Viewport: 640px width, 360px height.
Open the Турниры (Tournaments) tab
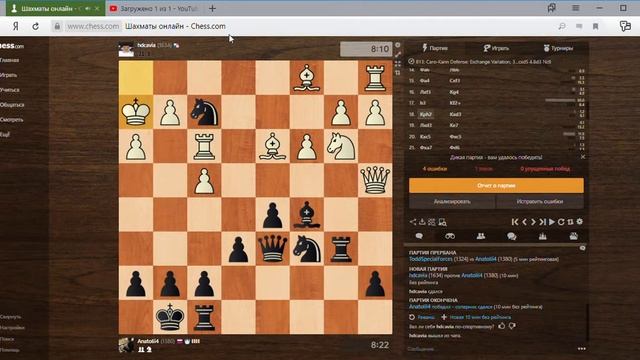tap(558, 48)
